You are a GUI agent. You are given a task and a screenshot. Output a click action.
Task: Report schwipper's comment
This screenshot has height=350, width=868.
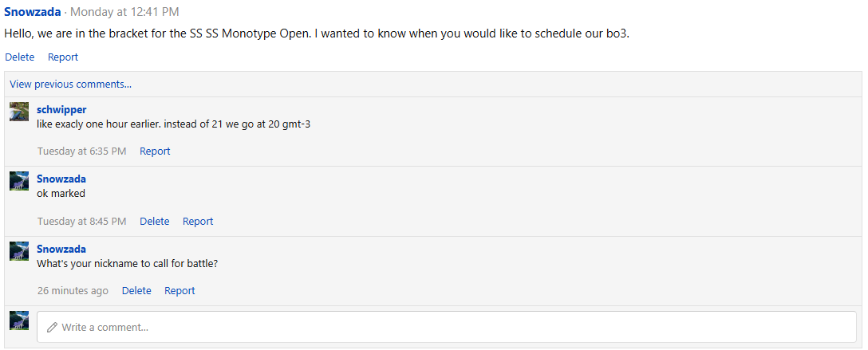[x=155, y=151]
